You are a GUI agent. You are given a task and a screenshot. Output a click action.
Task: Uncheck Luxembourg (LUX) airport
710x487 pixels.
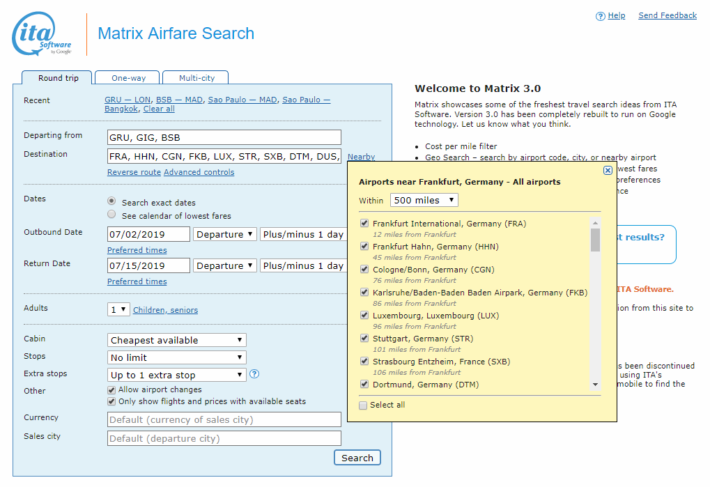point(364,315)
